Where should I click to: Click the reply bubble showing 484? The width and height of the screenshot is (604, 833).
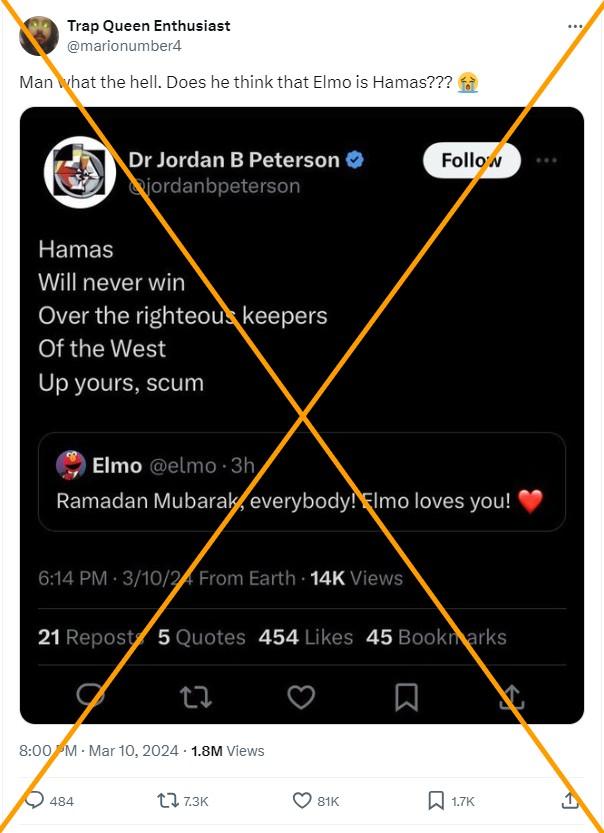pyautogui.click(x=49, y=801)
